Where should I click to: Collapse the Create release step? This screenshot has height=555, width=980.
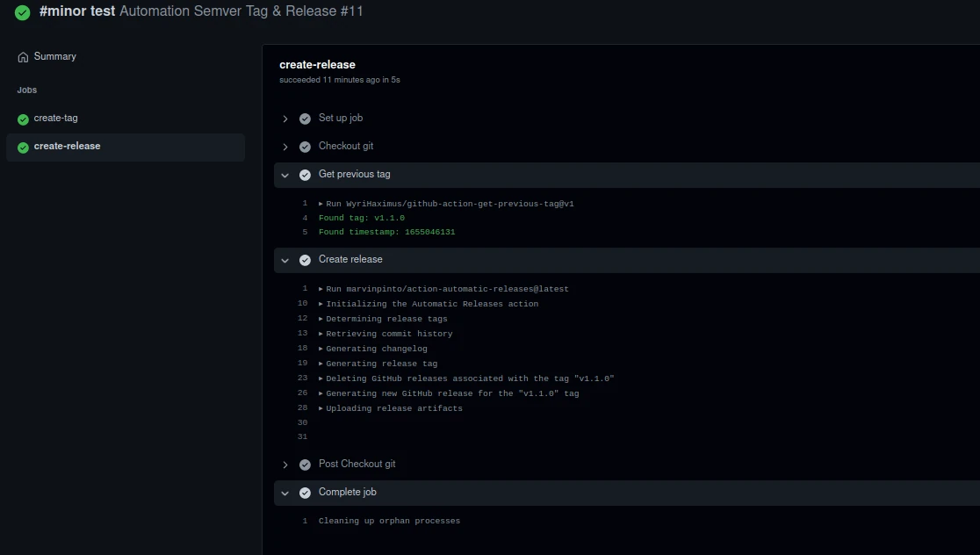285,259
